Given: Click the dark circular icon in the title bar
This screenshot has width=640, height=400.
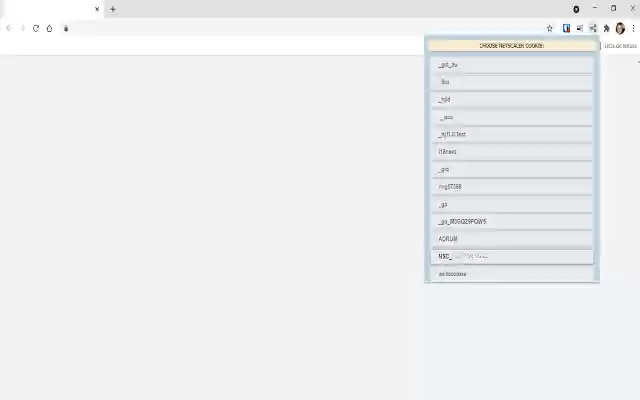Looking at the screenshot, I should click(576, 9).
